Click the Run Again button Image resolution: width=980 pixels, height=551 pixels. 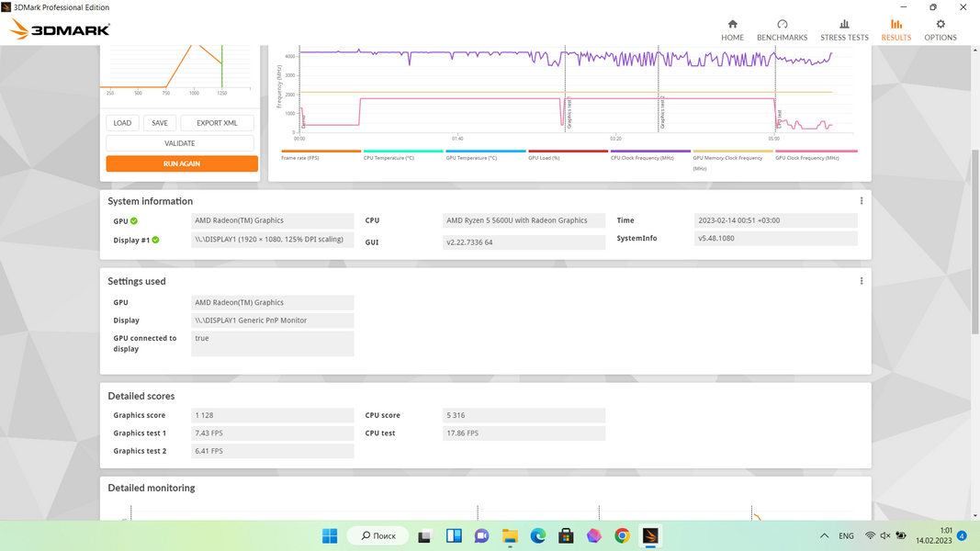pos(182,163)
